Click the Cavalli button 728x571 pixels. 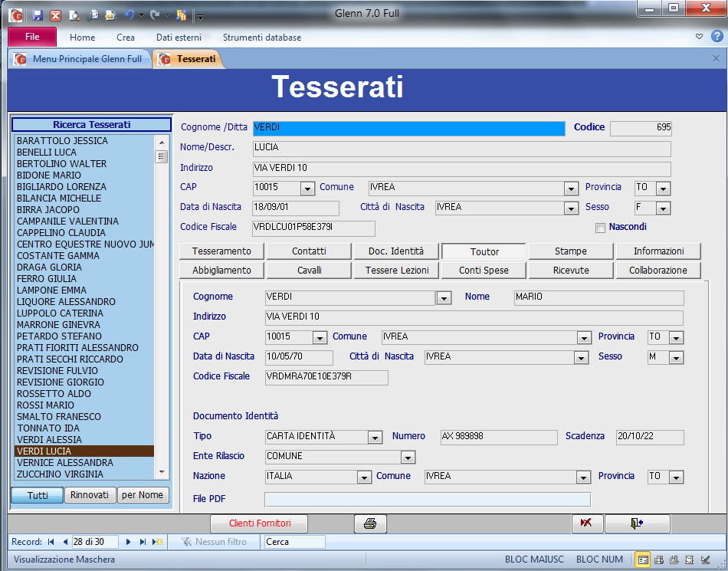tap(309, 271)
